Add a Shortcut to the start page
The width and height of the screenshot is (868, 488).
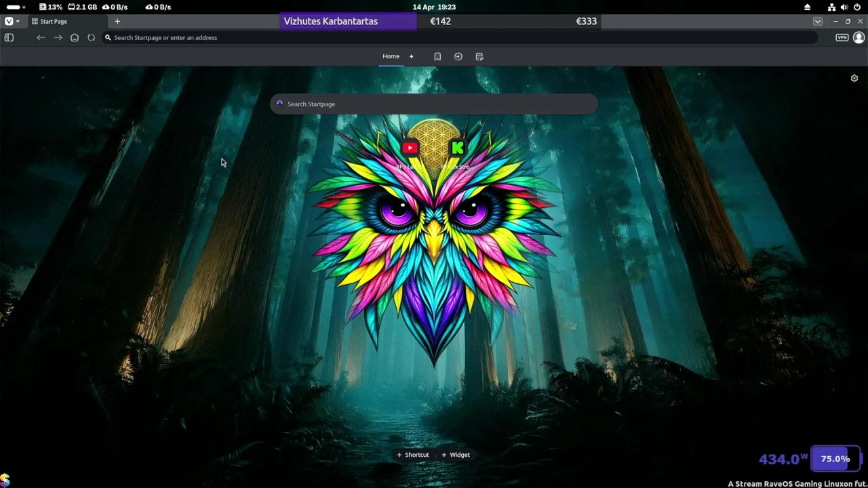click(413, 455)
